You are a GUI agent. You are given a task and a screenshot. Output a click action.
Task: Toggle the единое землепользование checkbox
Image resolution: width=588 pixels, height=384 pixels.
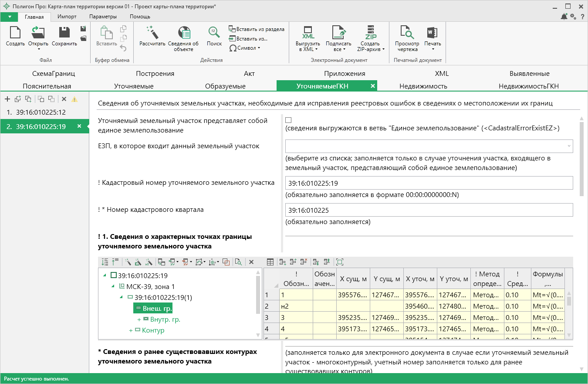[x=288, y=120]
